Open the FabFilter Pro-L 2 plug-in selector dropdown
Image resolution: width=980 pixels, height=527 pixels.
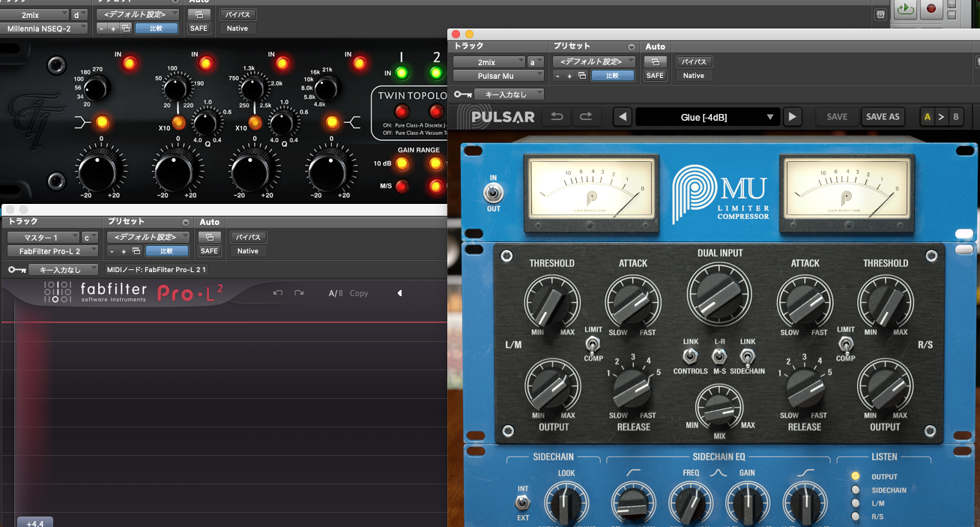tap(53, 251)
